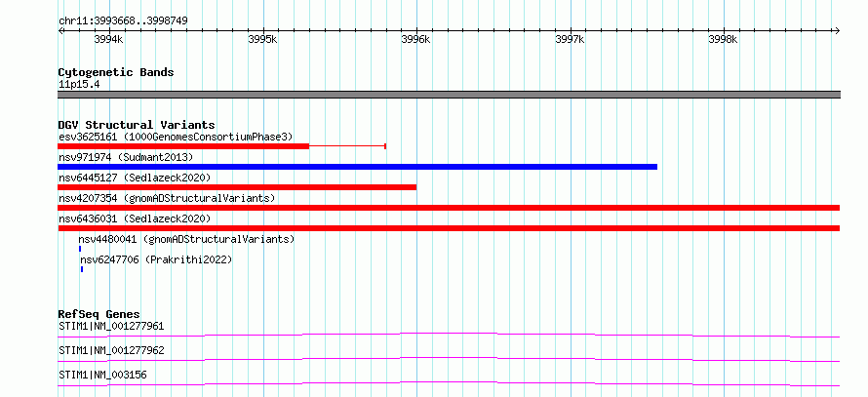Open the esv3625161 (1000GenomesConsortiumPhase3) label
This screenshot has height=397, width=868.
176,137
